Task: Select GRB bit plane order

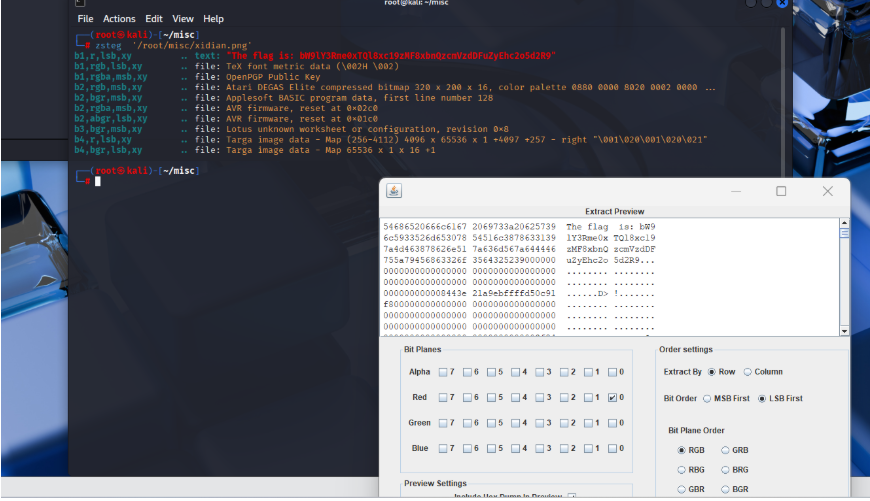Action: [x=725, y=451]
